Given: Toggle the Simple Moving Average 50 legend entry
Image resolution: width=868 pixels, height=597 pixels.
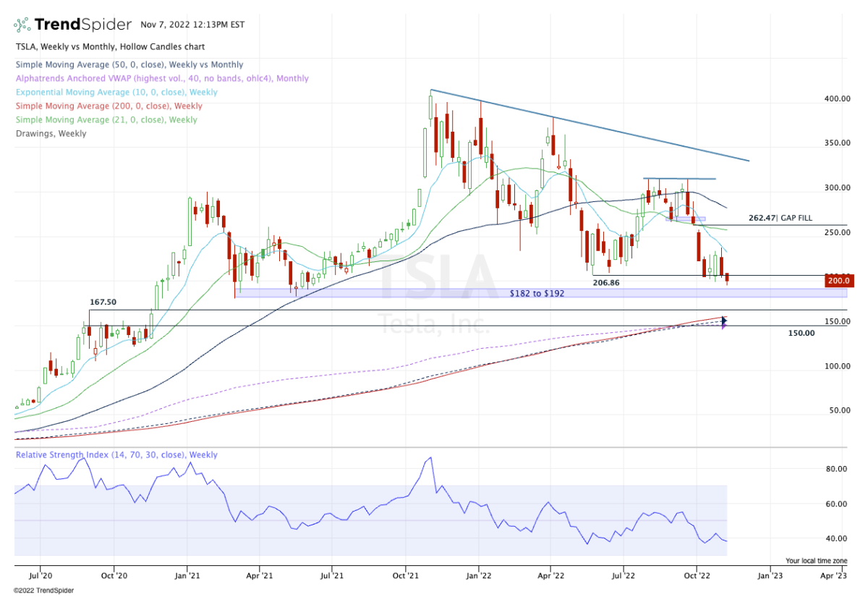Looking at the screenshot, I should 129,65.
